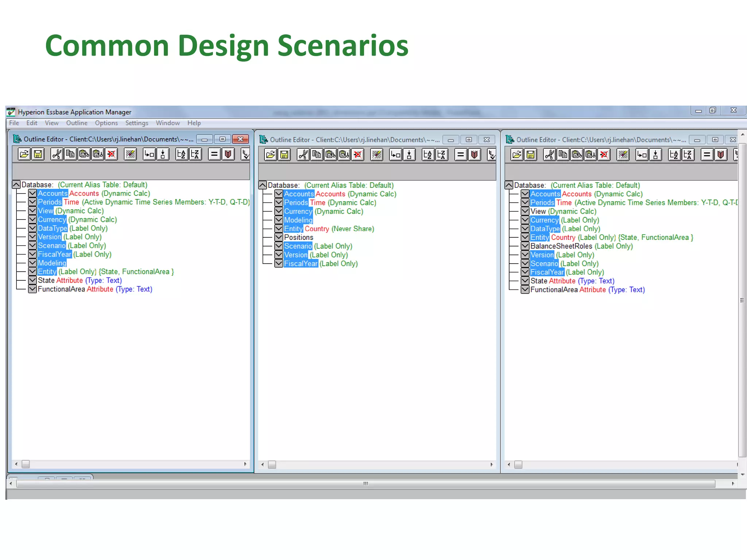Expand Entity Country in middle Outline Editor

click(278, 229)
